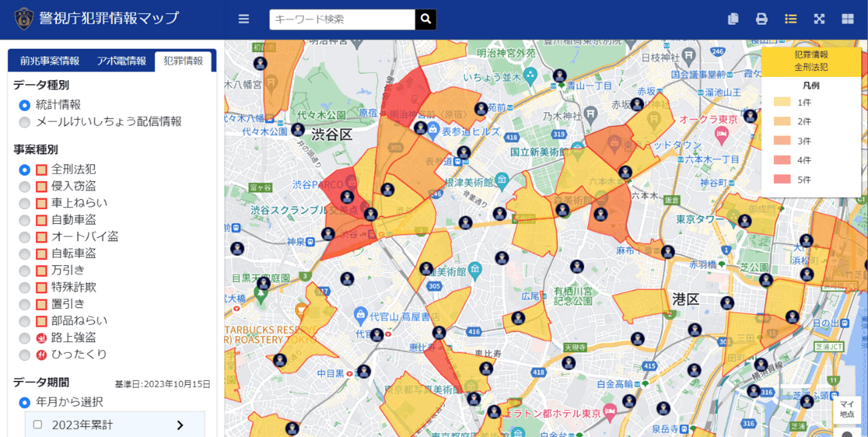Select the 自転車盗 radio button
This screenshot has width=868, height=437.
[x=25, y=254]
